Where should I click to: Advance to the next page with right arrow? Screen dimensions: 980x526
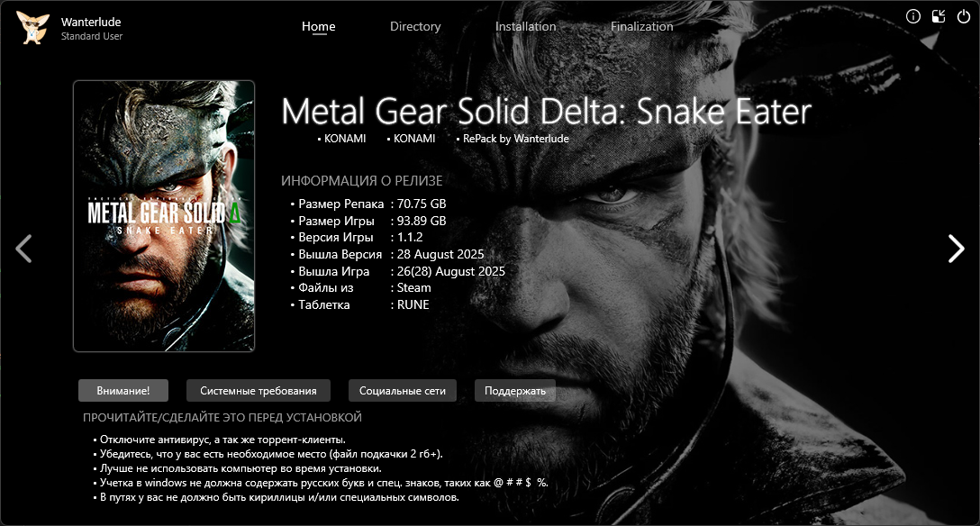pos(956,249)
